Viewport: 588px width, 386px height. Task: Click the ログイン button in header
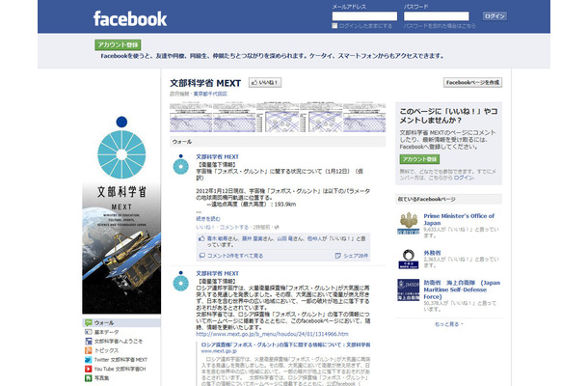494,16
